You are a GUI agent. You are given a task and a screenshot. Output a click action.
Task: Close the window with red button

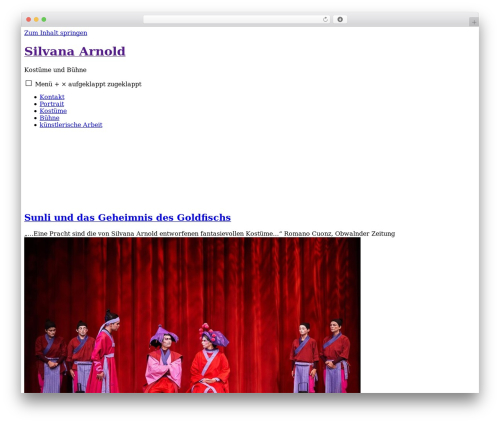29,20
